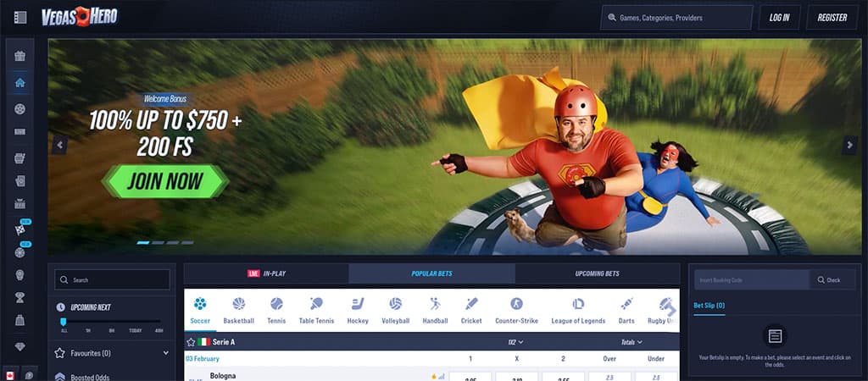Go to Home via sidebar house icon

click(20, 83)
